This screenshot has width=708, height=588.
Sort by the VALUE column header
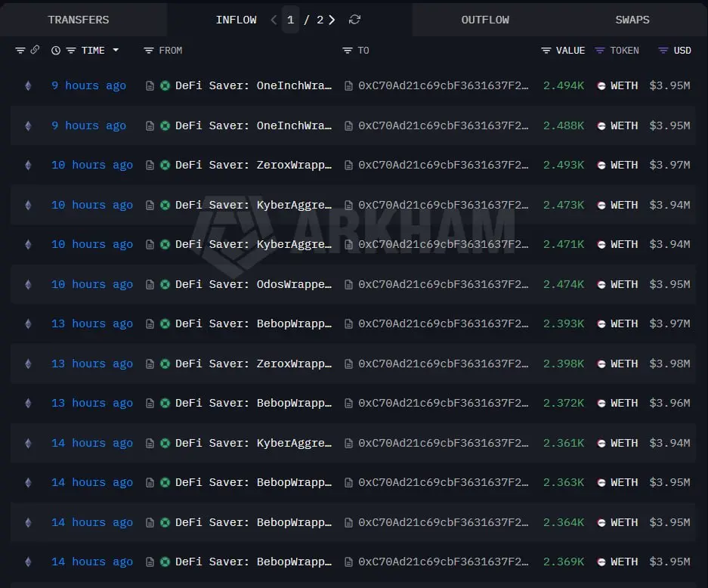pos(570,51)
